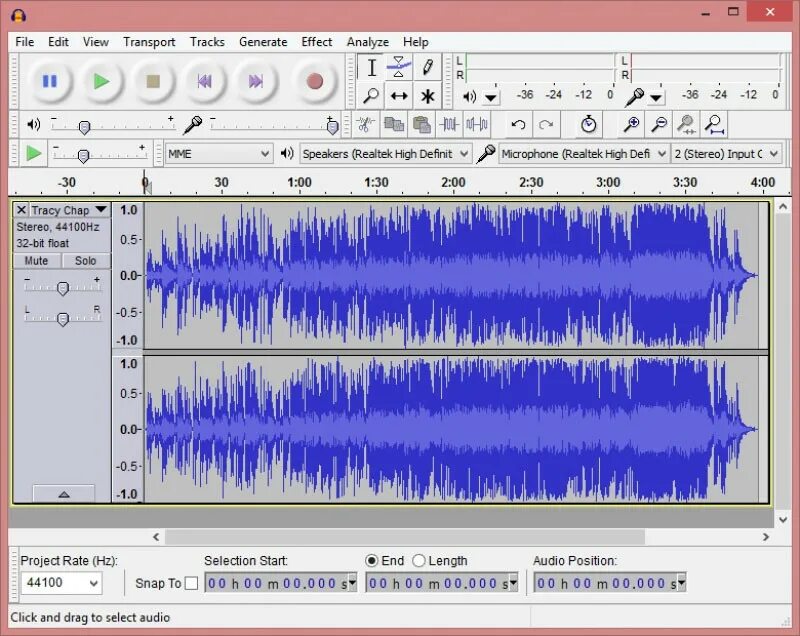Open Audio Position time format dropdown
Image resolution: width=800 pixels, height=636 pixels.
point(681,583)
